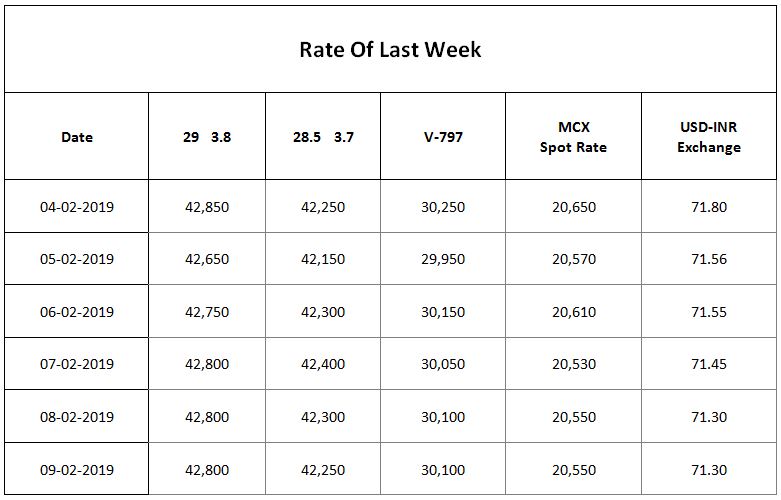Select the 09-02-2019 date cell
This screenshot has width=781, height=500.
tap(77, 469)
